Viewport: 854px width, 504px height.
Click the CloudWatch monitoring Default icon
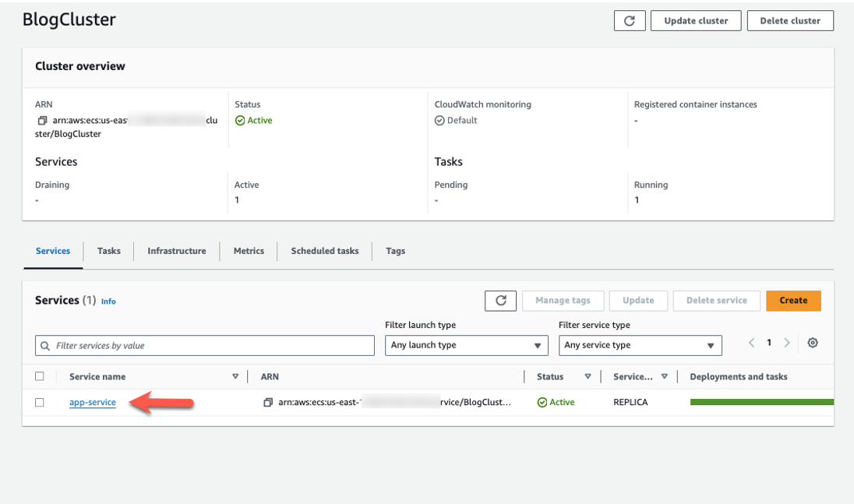click(439, 120)
